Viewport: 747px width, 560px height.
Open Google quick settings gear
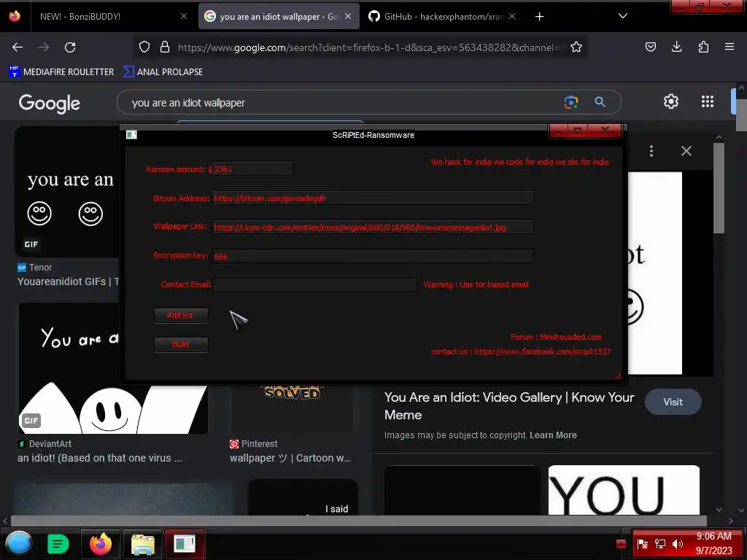pos(671,101)
